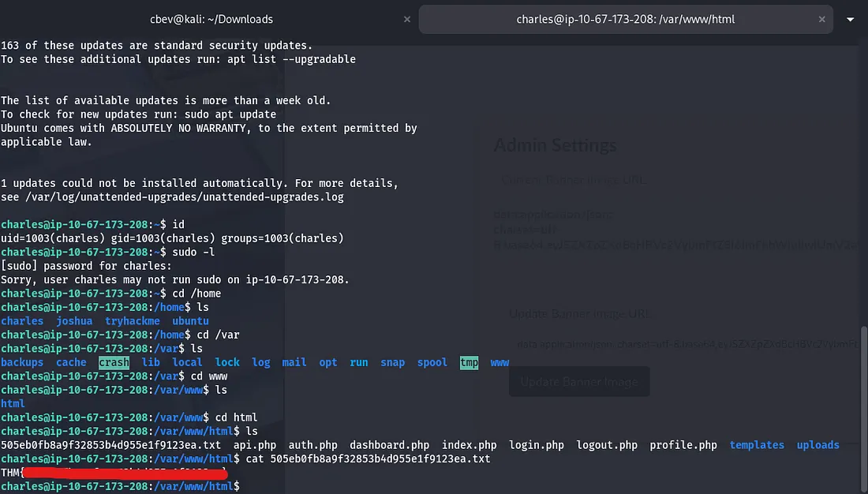Image resolution: width=868 pixels, height=494 pixels.
Task: Click the tryhackme home directory name
Action: coord(133,321)
